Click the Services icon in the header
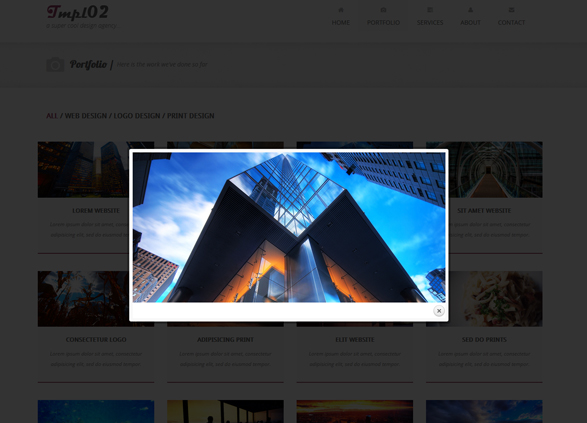This screenshot has height=423, width=587. pyautogui.click(x=430, y=10)
